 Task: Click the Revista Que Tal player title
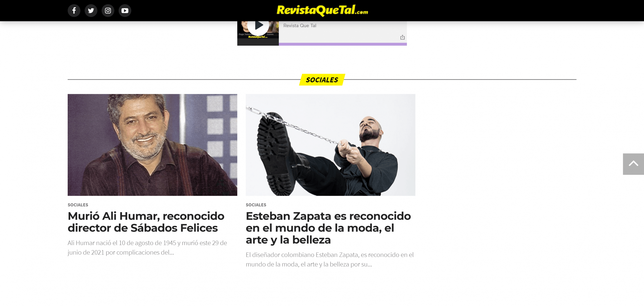click(300, 25)
